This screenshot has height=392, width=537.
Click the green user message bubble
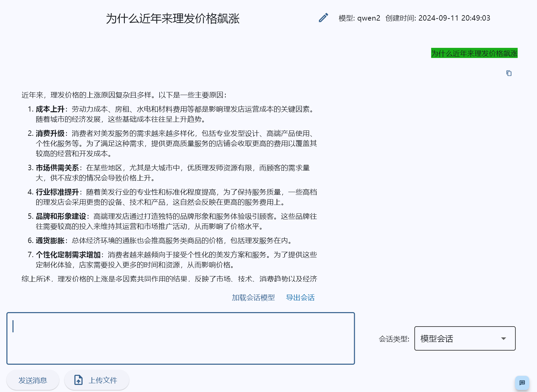pos(474,53)
